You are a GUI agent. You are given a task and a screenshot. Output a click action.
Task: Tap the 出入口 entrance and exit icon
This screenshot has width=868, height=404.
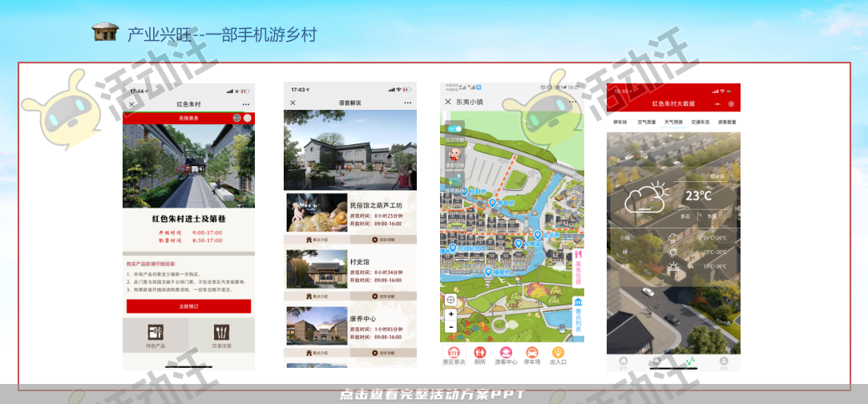[x=558, y=353]
